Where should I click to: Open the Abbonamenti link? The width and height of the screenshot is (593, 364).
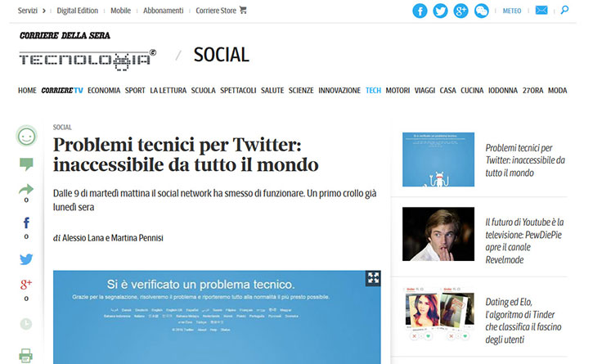point(163,11)
